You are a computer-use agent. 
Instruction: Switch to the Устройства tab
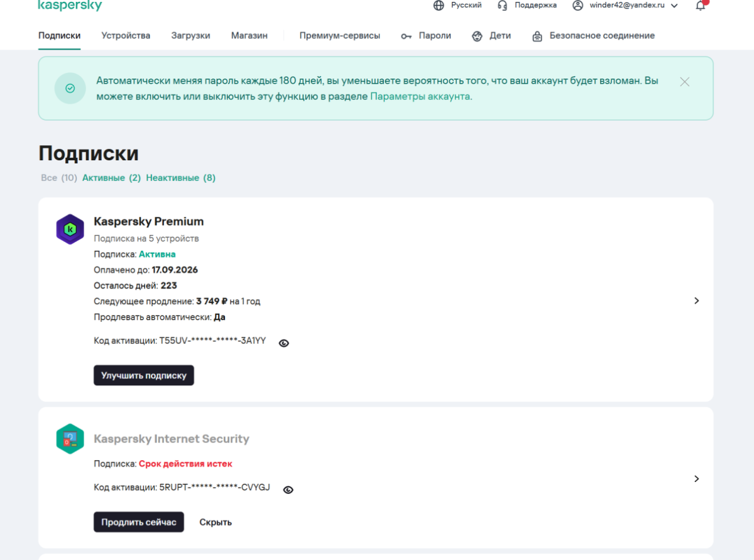(x=126, y=36)
